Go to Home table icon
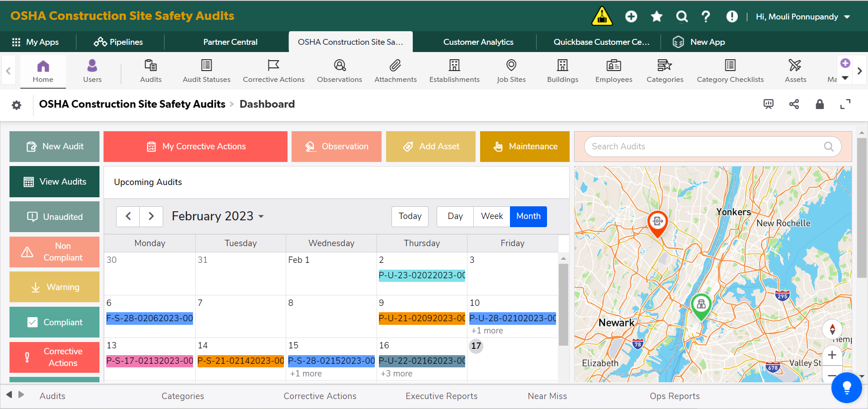This screenshot has height=409, width=868. tap(43, 71)
